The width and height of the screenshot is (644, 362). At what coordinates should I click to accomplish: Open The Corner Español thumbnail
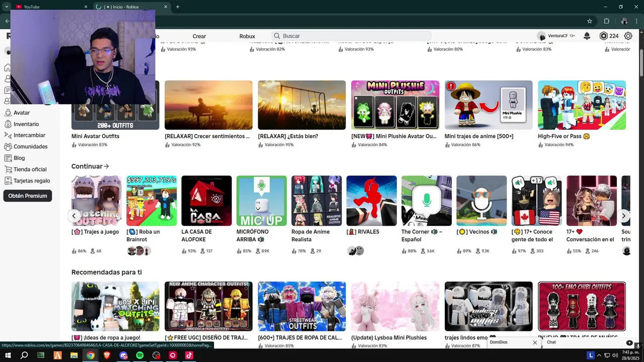click(x=427, y=201)
